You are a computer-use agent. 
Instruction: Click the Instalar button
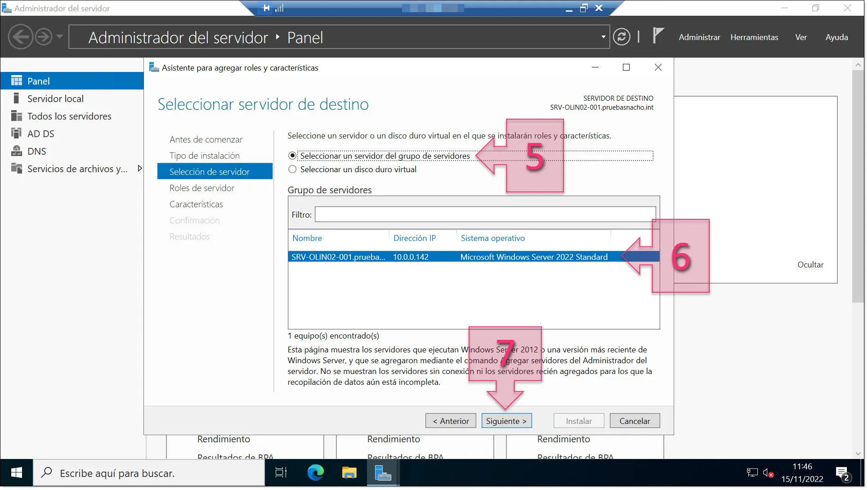click(x=579, y=421)
